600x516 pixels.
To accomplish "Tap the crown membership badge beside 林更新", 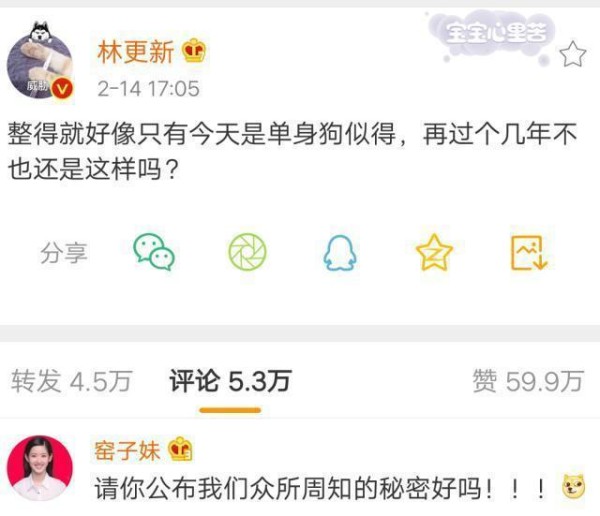I will pyautogui.click(x=194, y=51).
